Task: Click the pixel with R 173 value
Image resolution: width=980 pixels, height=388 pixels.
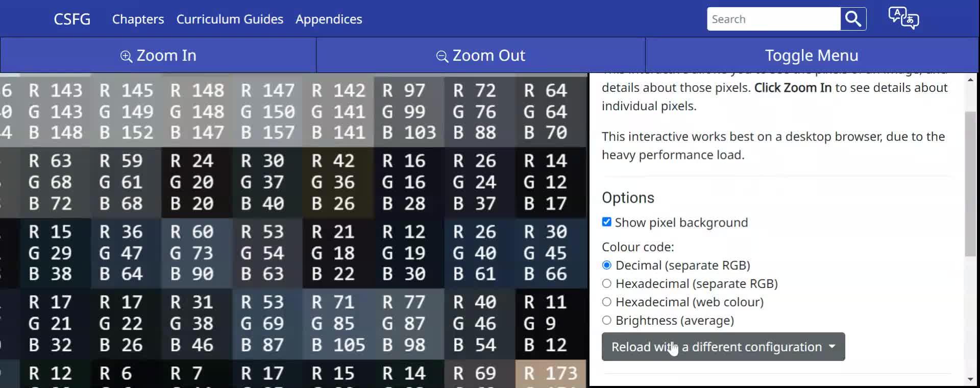Action: 551,374
